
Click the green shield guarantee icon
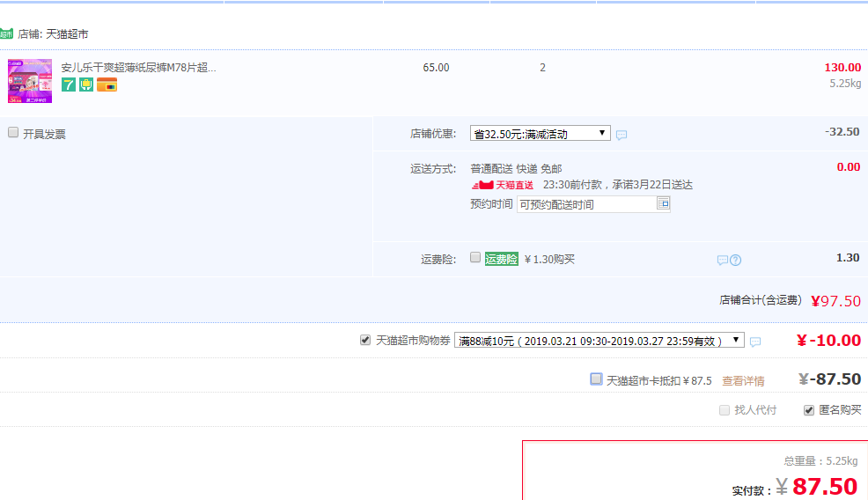(x=86, y=85)
